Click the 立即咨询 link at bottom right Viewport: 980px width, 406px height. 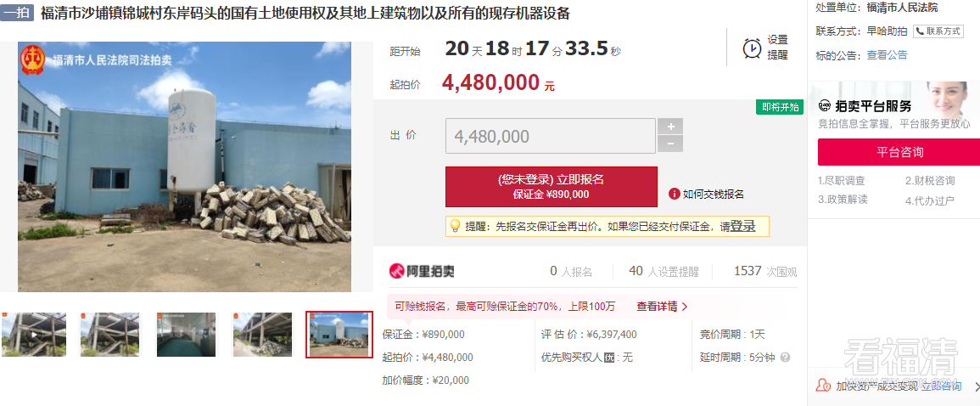942,386
